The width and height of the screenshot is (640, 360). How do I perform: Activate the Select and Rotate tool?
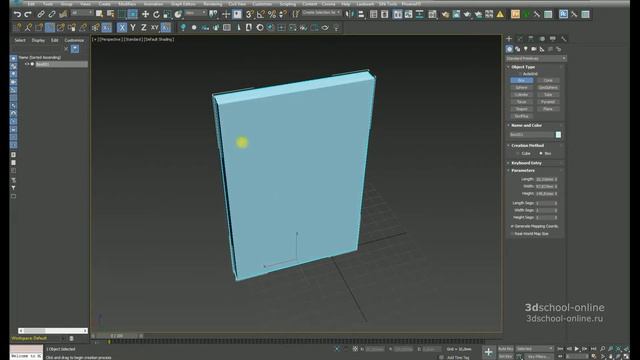(156, 14)
